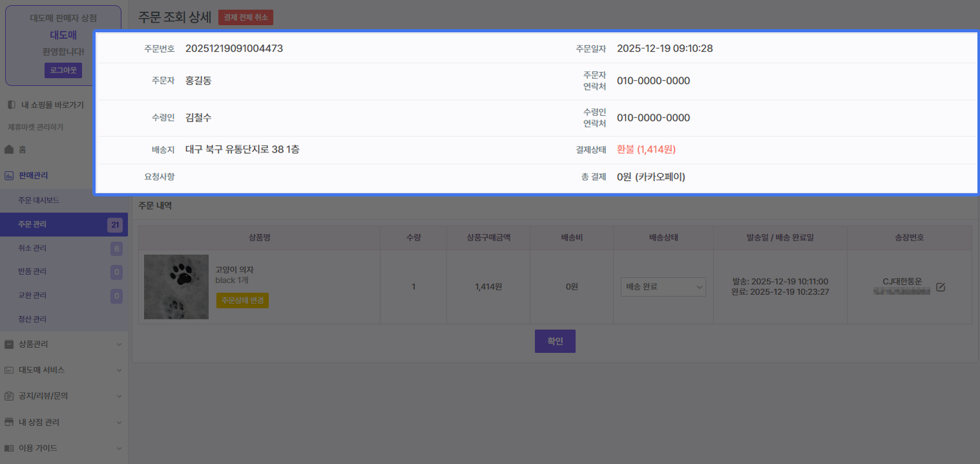Click the 공지/리뷰/문의 clipboard icon
980x464 pixels.
tap(9, 395)
